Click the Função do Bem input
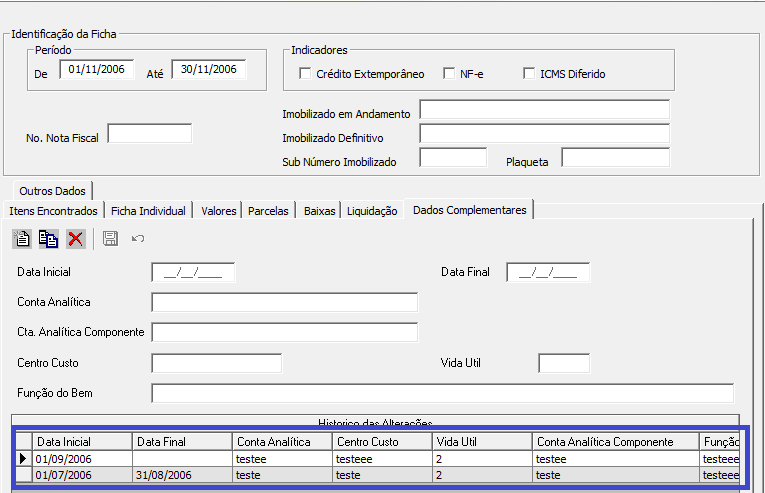The image size is (765, 493). (x=442, y=393)
